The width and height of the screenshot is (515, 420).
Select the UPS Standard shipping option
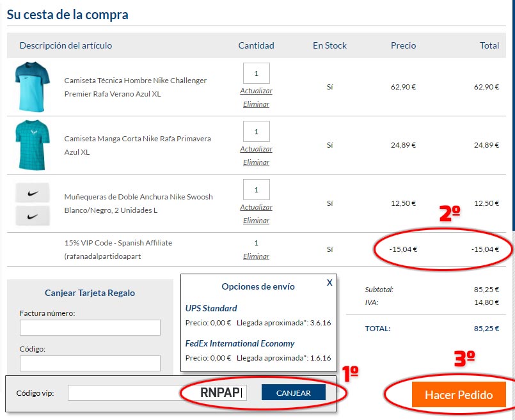pyautogui.click(x=211, y=308)
